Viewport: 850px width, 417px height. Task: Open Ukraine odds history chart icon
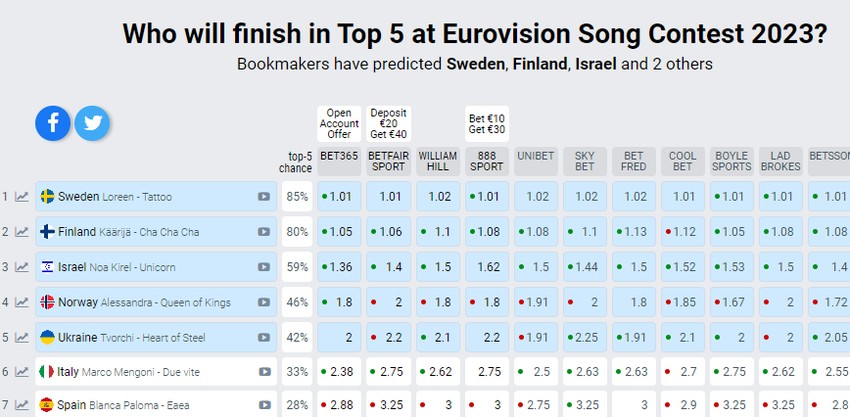point(21,337)
